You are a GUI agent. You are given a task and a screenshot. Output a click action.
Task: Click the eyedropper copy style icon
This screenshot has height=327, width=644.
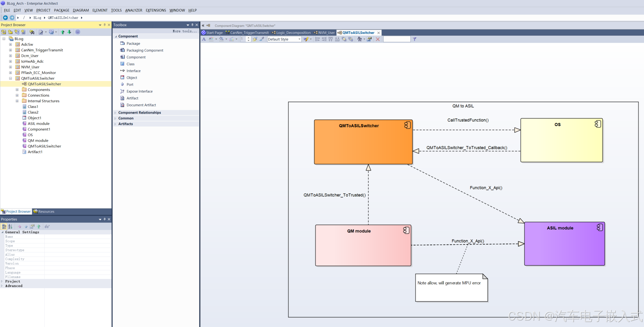(x=262, y=39)
